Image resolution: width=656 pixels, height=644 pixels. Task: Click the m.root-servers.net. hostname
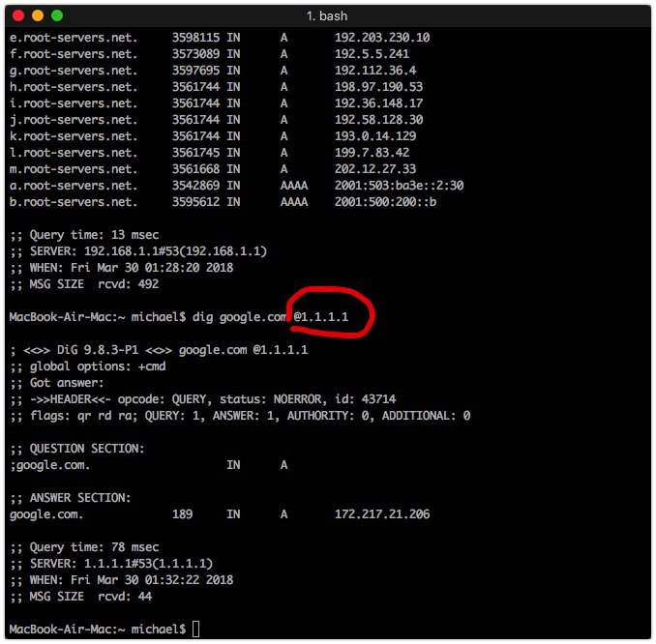click(74, 169)
